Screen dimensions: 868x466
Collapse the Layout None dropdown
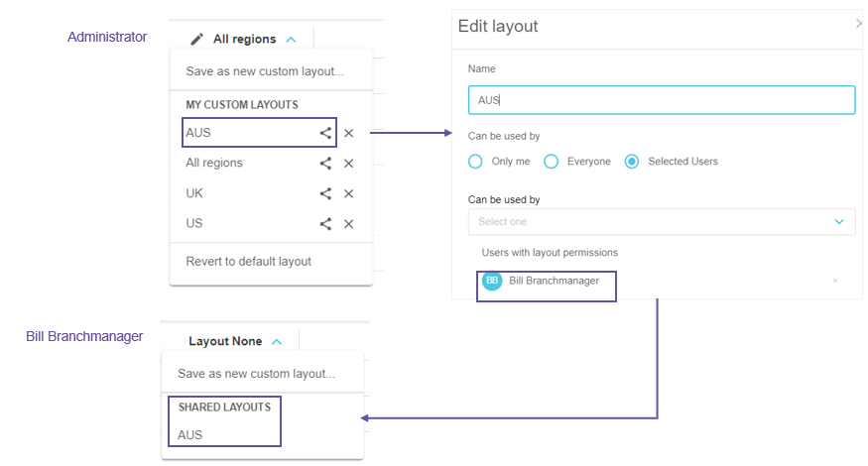pos(277,342)
